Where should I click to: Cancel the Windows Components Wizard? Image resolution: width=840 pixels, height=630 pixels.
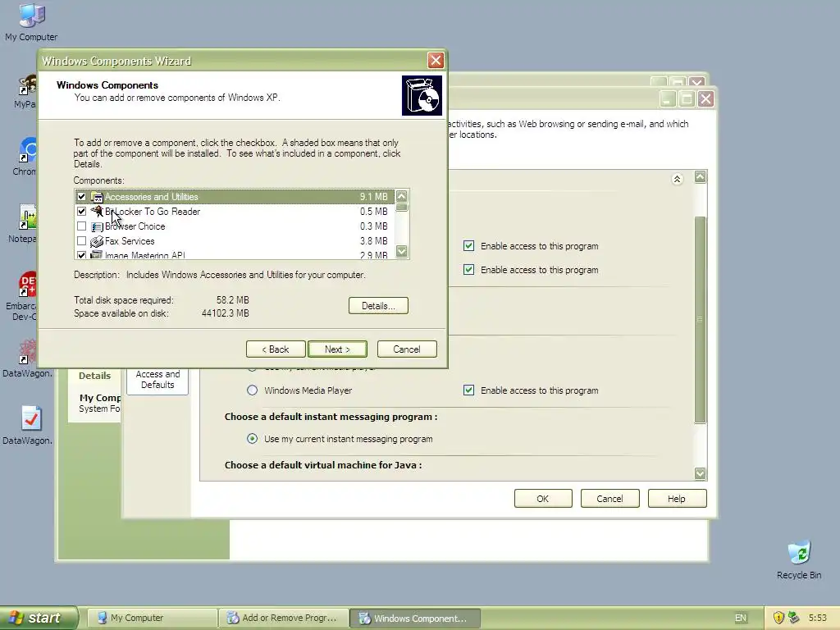407,349
